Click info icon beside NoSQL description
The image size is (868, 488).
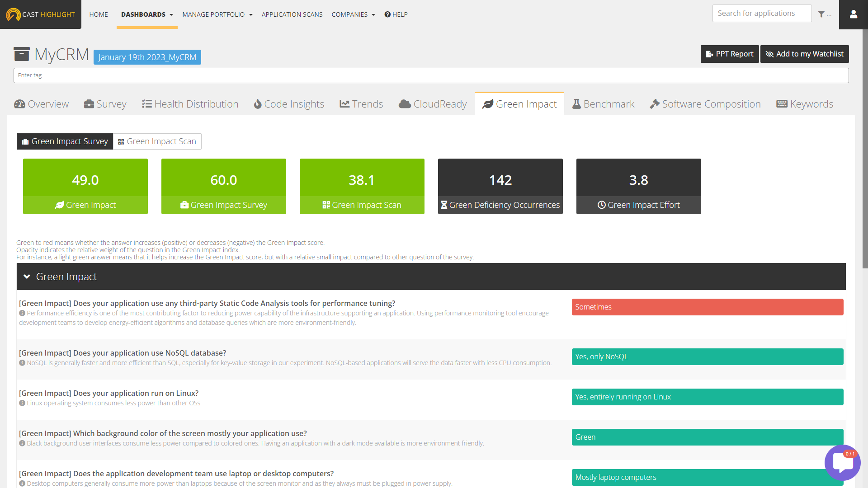[x=22, y=363]
